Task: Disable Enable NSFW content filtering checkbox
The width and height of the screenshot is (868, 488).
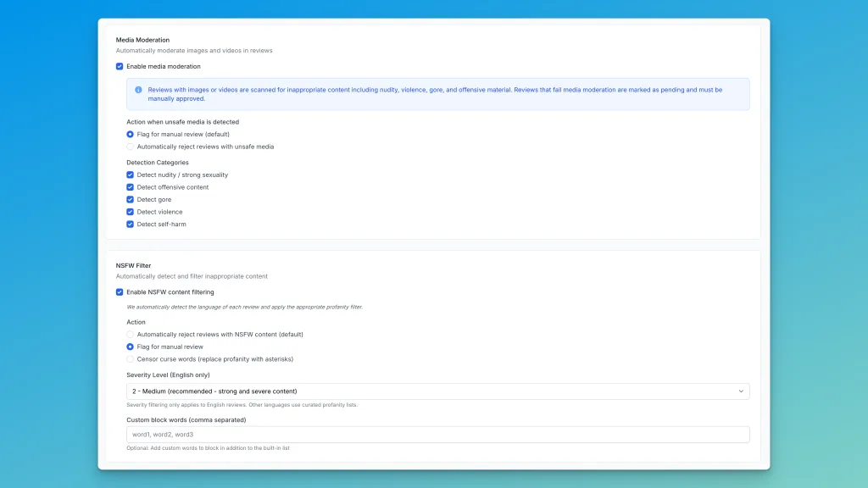Action: pyautogui.click(x=120, y=292)
